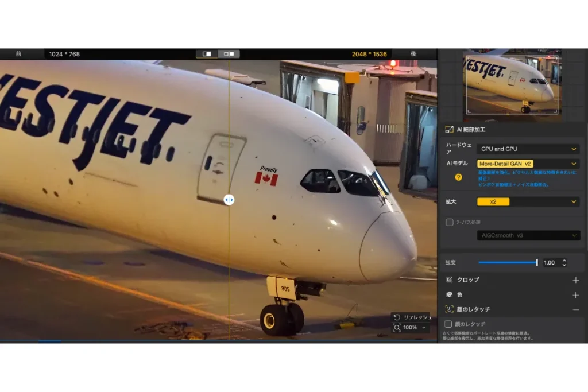Click the 強度 strength slider
Screen dimensions: 588x392
[508, 263]
